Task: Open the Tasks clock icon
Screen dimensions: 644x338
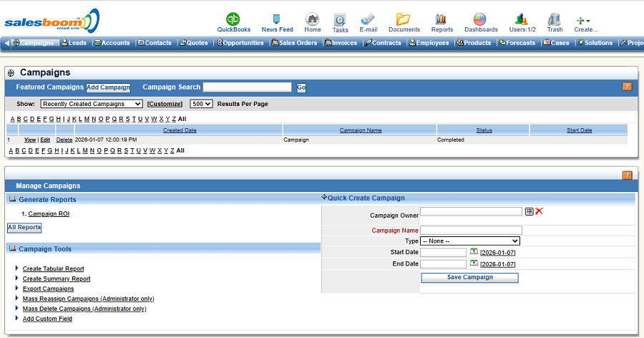Action: pos(341,20)
